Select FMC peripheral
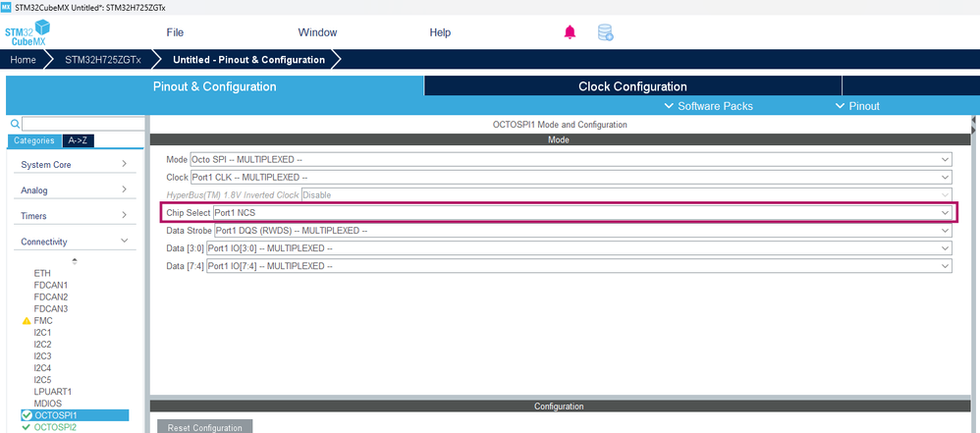Image resolution: width=980 pixels, height=433 pixels. (x=43, y=320)
